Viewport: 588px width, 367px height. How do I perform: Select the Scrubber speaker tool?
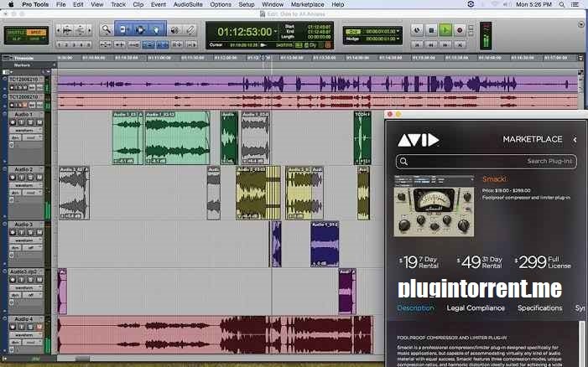(x=174, y=30)
